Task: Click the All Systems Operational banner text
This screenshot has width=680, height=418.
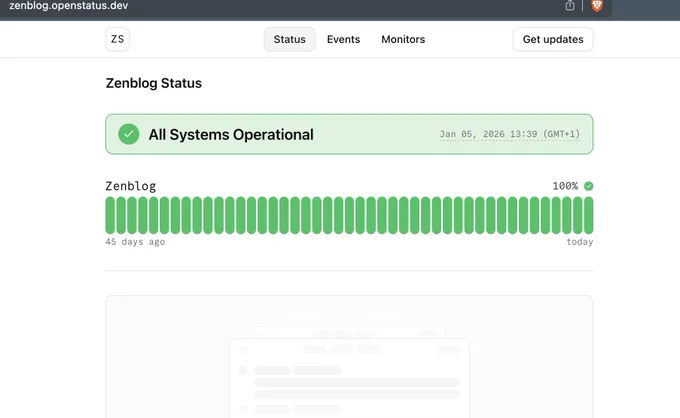Action: coord(231,134)
